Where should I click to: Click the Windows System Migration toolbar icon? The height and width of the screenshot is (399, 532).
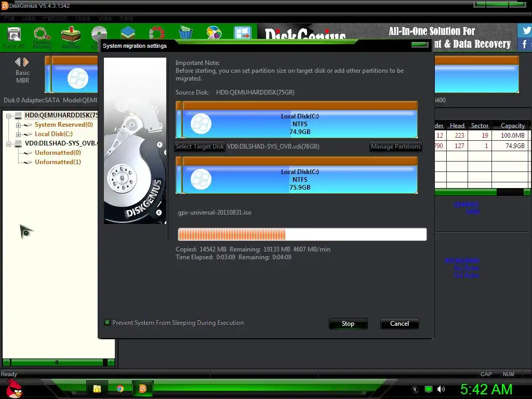point(243,33)
